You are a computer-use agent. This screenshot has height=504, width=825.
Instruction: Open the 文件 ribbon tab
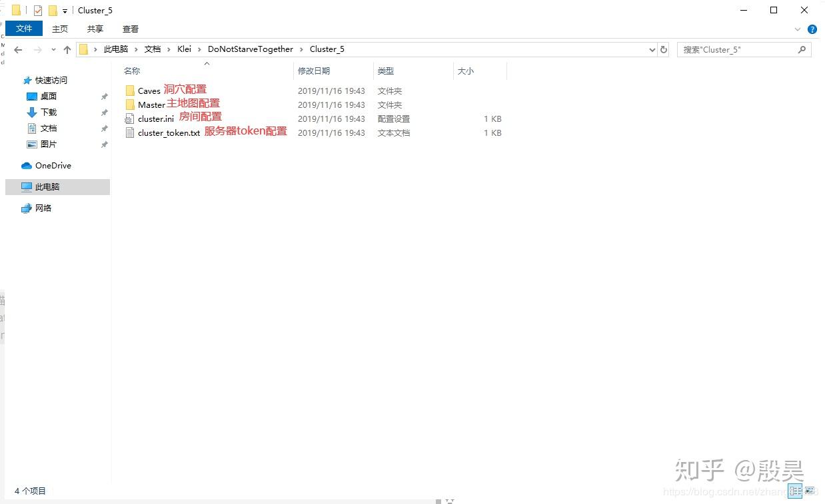24,29
